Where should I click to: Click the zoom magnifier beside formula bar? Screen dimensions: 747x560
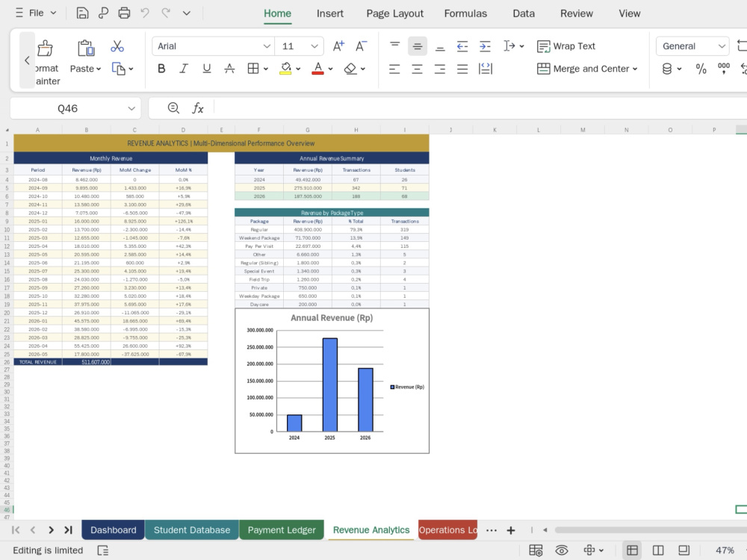click(173, 108)
